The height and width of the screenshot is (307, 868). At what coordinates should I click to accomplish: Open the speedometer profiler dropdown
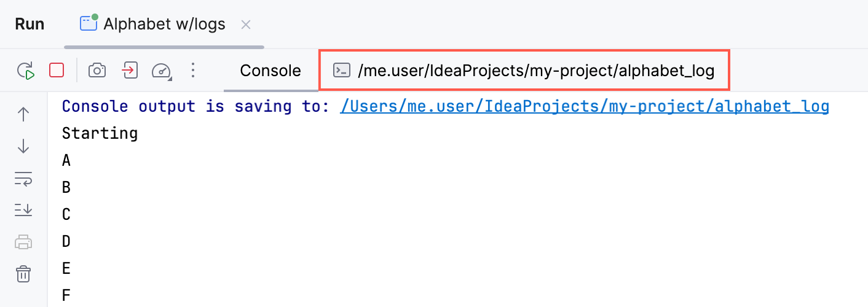[162, 71]
